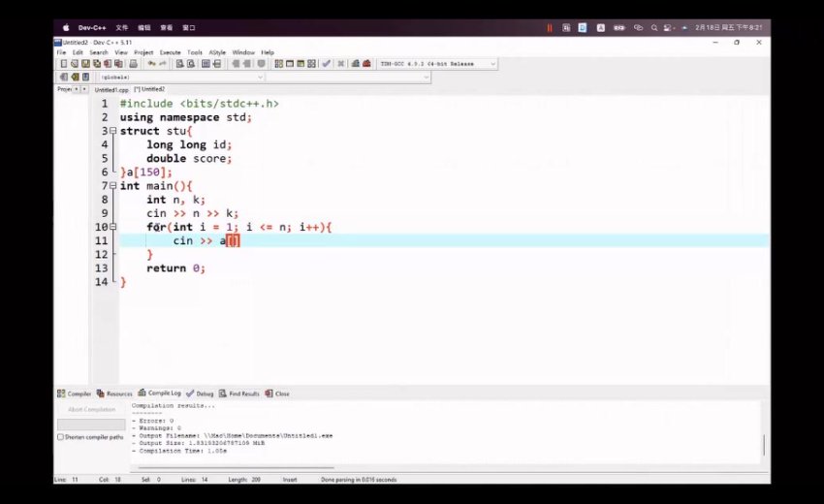Click the Resources tab icon

[x=101, y=394]
